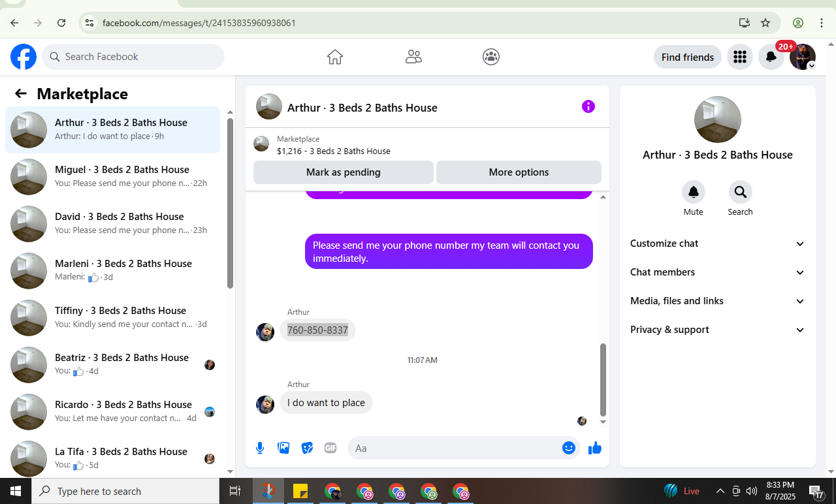Open Miguel · 3 Beds 2 Baths House chat
The image size is (836, 504).
pos(113,177)
